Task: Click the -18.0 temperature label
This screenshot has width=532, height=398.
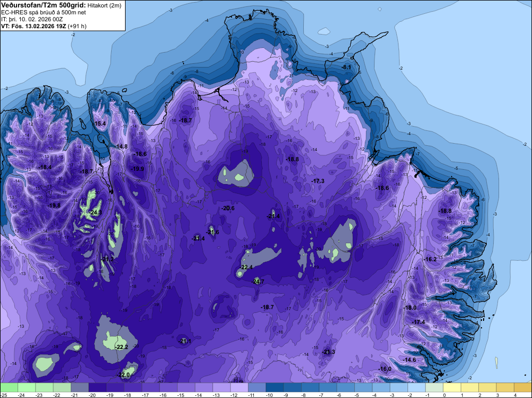Action: click(x=410, y=308)
